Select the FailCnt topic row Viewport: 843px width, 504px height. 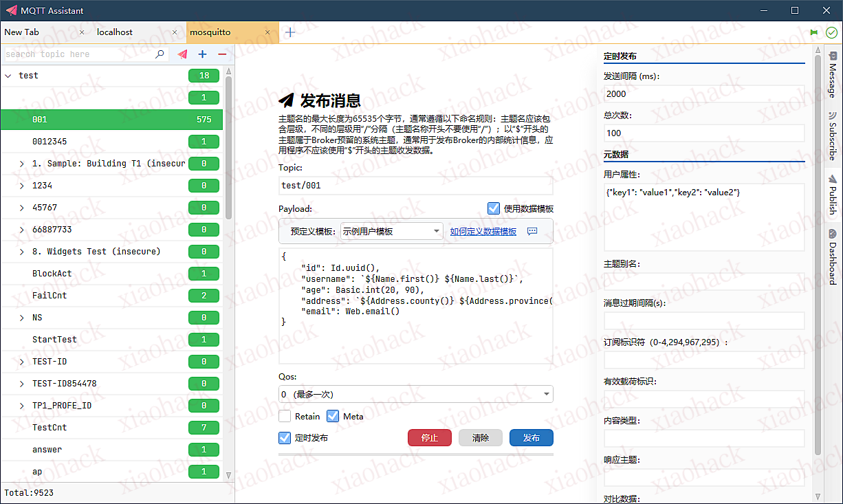(111, 296)
